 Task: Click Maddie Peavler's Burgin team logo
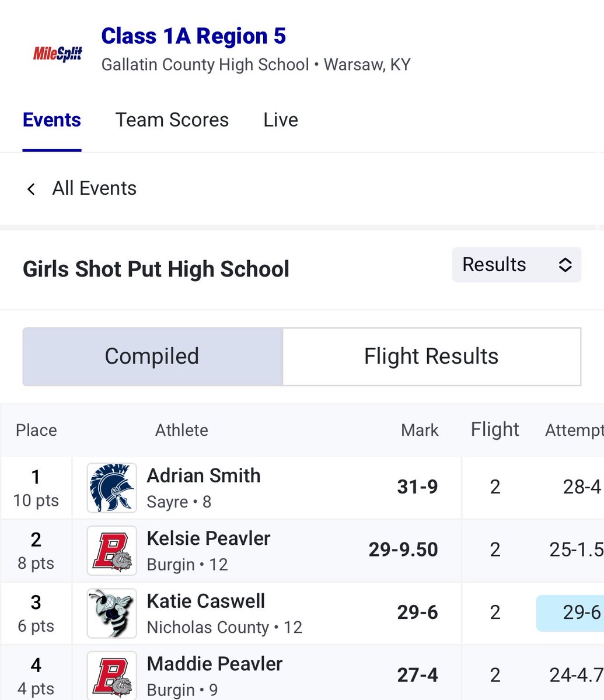point(112,675)
